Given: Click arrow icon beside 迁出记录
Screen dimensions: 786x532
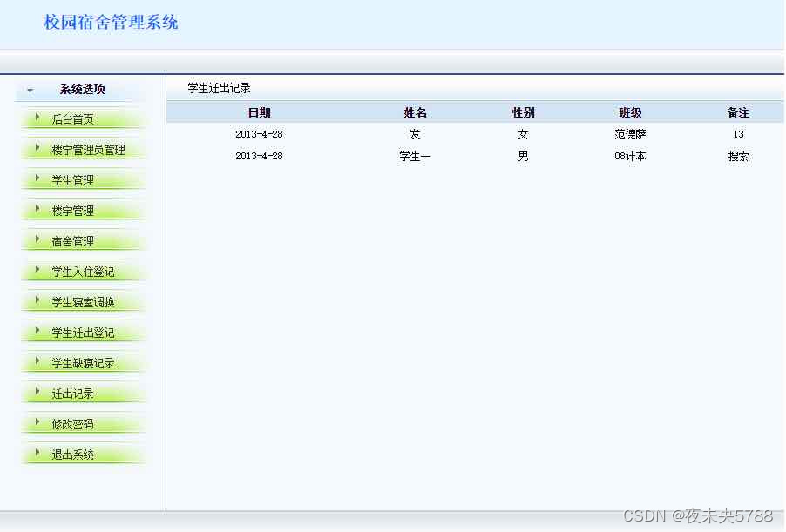Looking at the screenshot, I should (37, 392).
